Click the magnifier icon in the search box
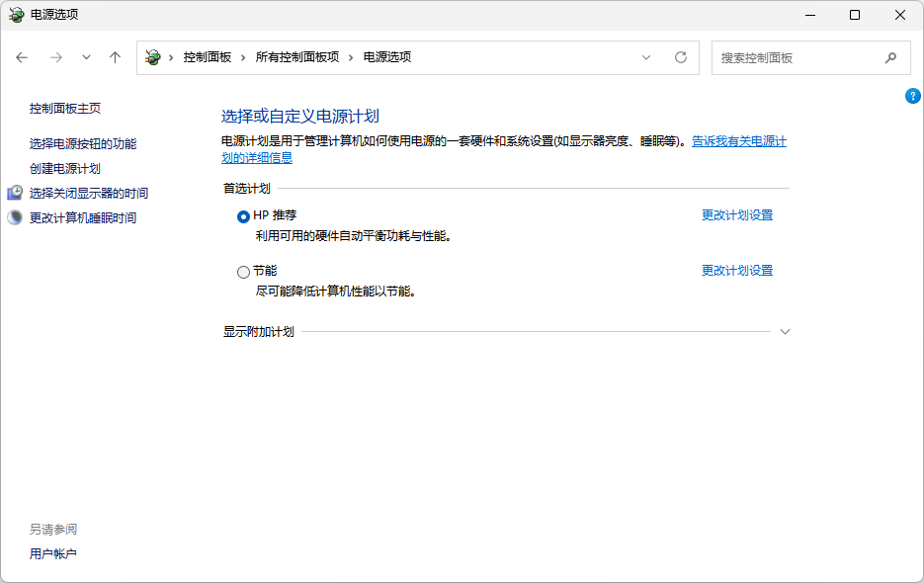 click(x=890, y=57)
